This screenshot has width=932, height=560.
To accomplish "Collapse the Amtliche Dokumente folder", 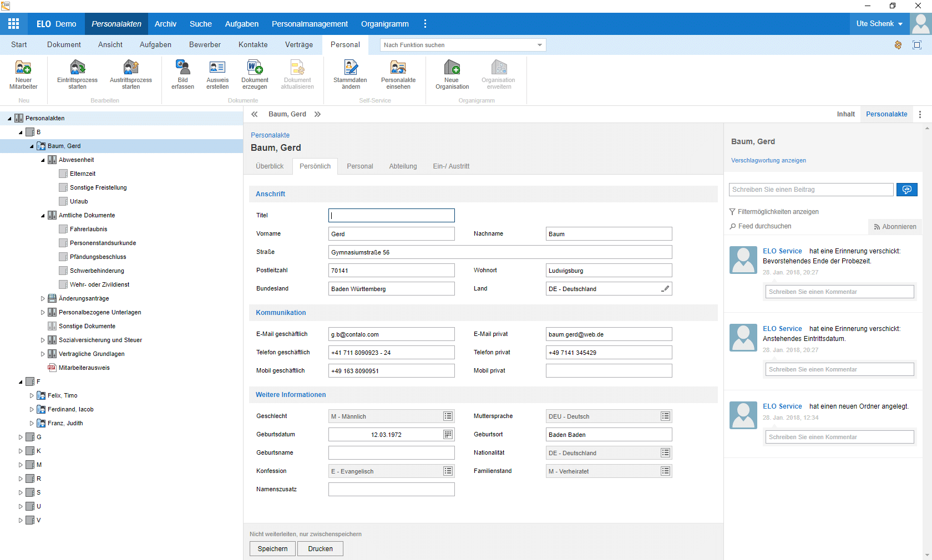I will [43, 216].
